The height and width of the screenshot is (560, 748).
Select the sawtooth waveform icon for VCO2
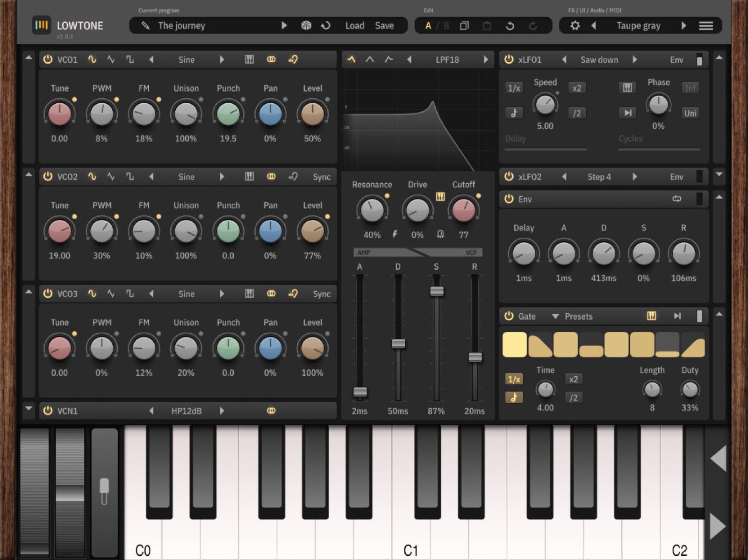click(111, 177)
